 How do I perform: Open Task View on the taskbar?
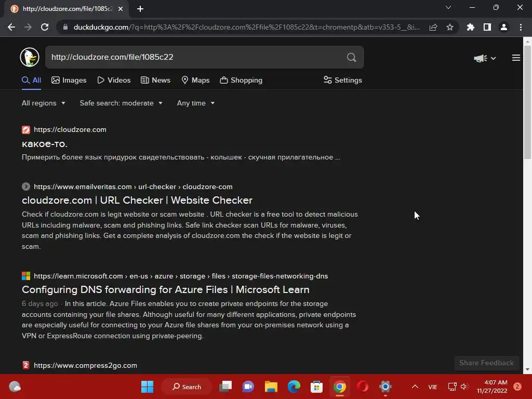pyautogui.click(x=225, y=387)
